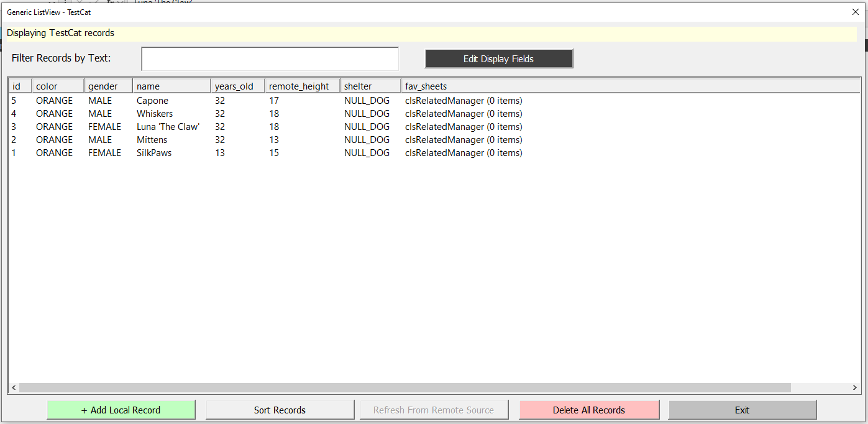Click the Displaying TestCat records status text

point(60,33)
